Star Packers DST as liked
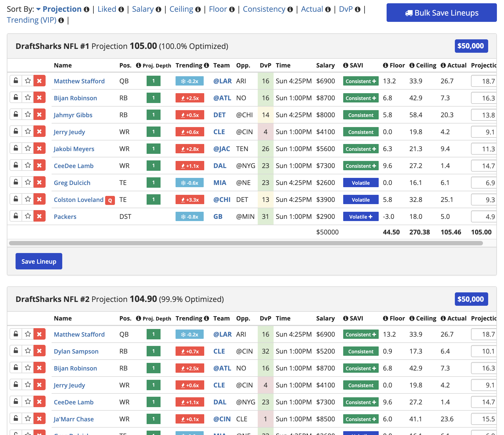The height and width of the screenshot is (435, 504). click(28, 216)
